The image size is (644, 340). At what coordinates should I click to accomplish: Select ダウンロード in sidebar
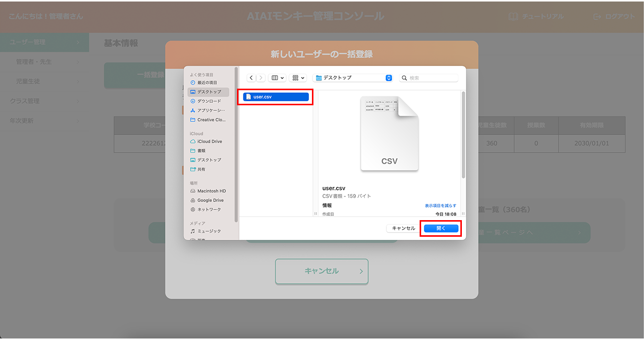(209, 101)
